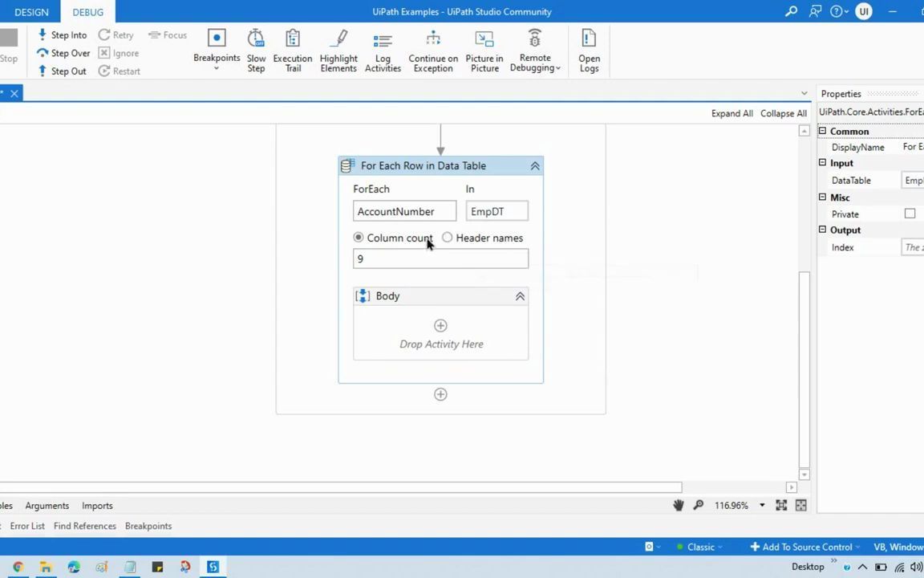Collapse the For Each Row activity
This screenshot has height=578, width=924.
[x=535, y=166]
